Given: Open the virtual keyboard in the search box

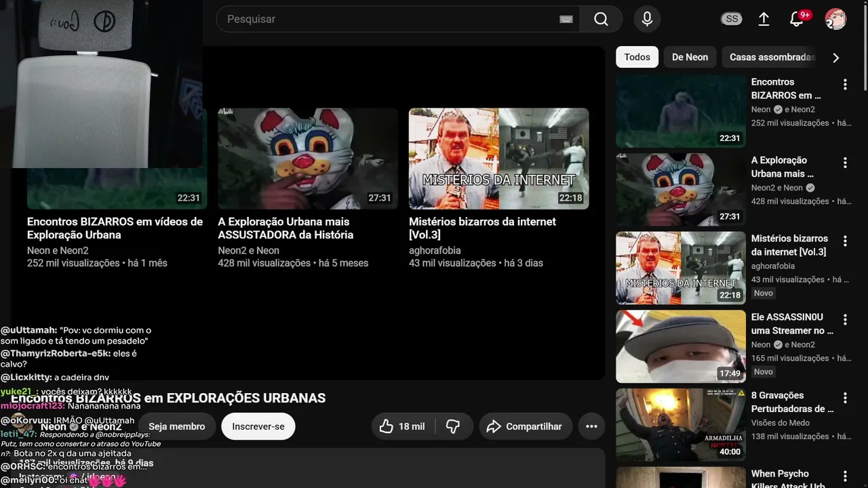Looking at the screenshot, I should coord(566,20).
